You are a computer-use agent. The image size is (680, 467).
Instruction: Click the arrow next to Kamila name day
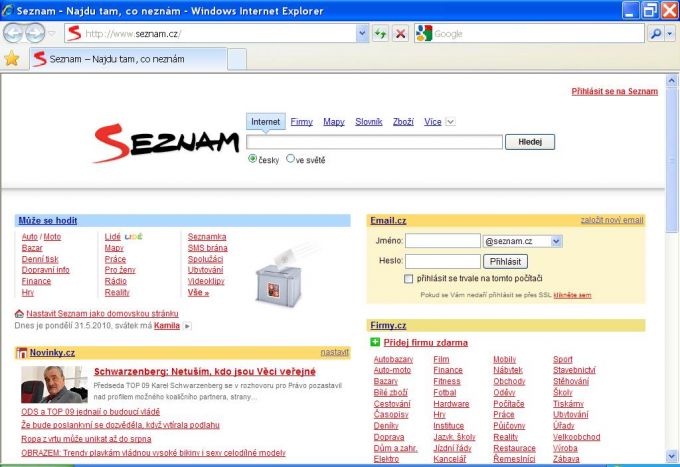[187, 326]
